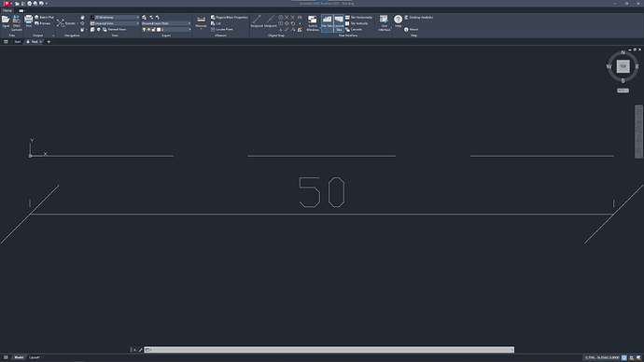Add a new drawing tab with plus
The image size is (644, 362).
pyautogui.click(x=49, y=42)
